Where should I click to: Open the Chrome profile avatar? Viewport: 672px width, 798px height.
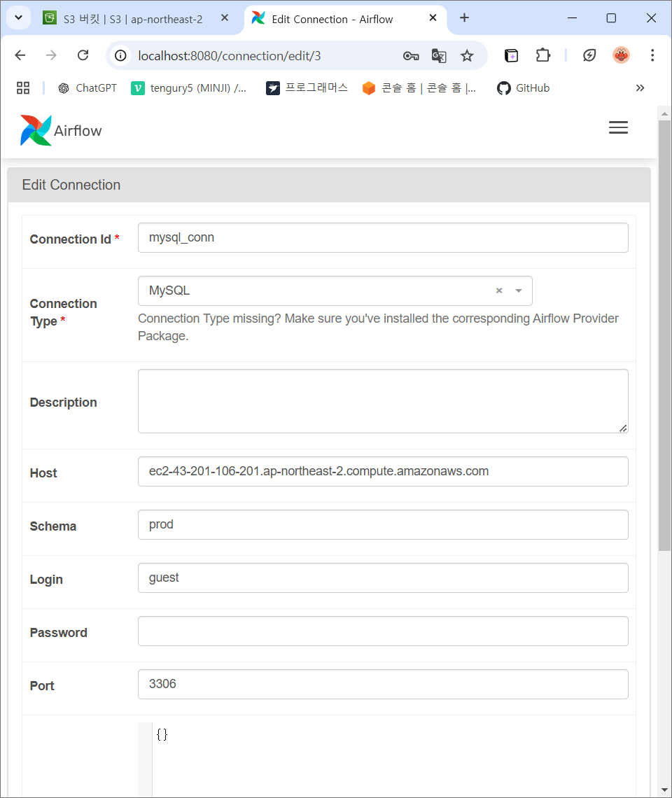621,55
